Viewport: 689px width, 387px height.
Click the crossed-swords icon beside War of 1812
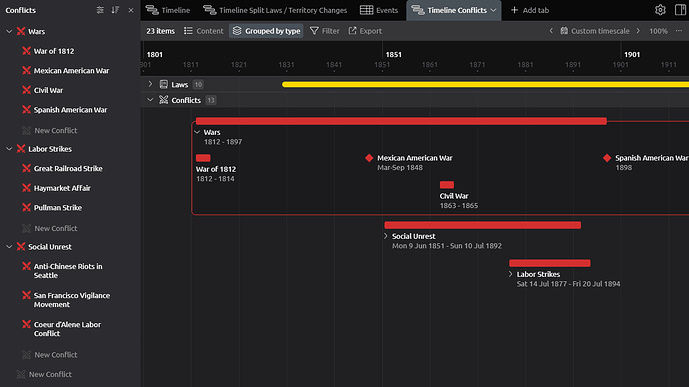coord(26,51)
